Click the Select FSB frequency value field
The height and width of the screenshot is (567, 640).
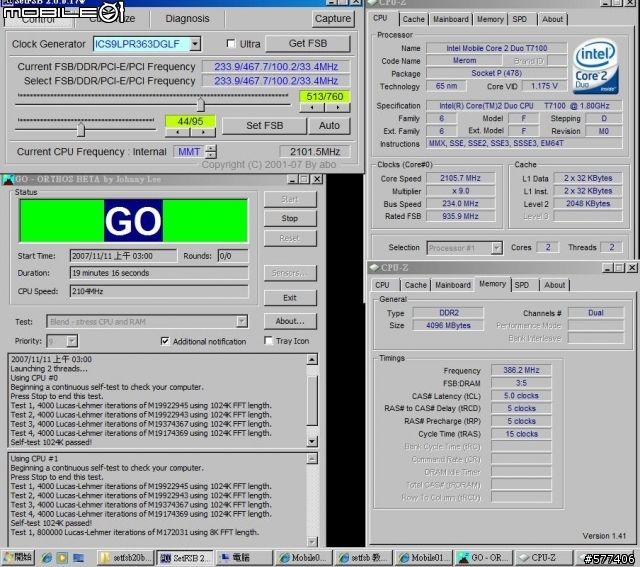pos(276,81)
